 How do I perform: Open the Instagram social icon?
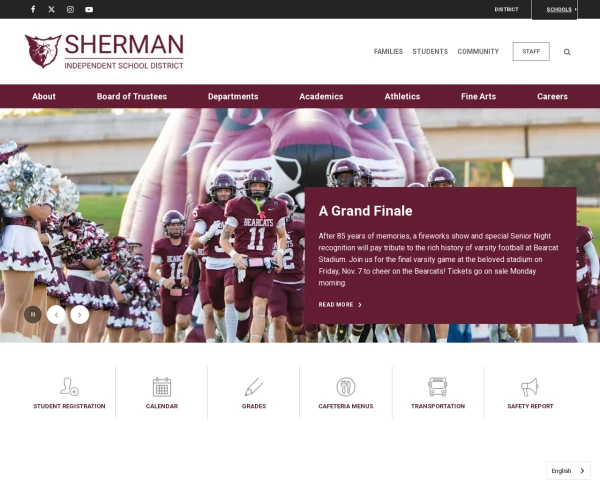pos(70,9)
